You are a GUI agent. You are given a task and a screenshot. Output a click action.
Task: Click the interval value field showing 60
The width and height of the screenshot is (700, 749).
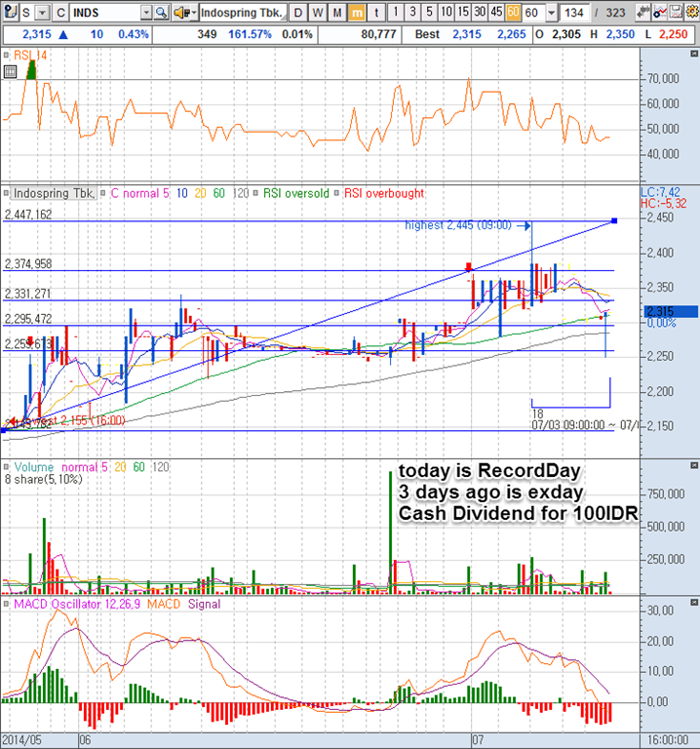534,13
